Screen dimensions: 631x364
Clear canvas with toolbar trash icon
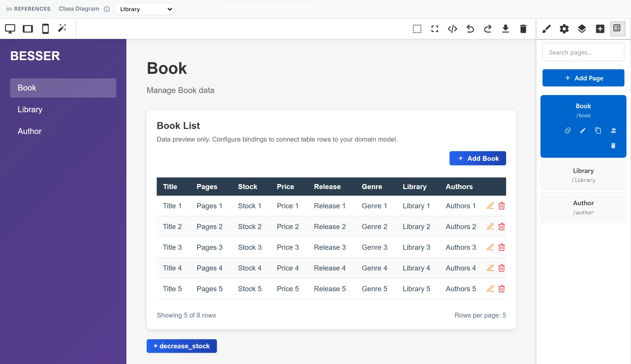click(523, 29)
